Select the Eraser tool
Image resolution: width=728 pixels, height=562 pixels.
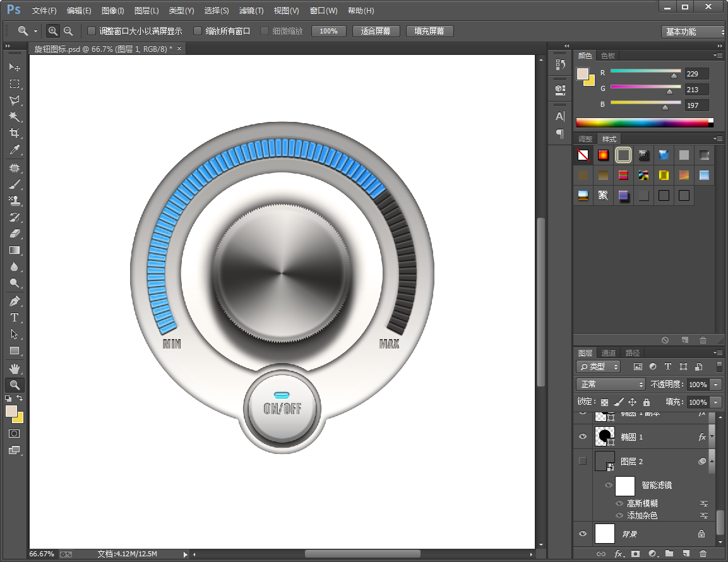coord(14,234)
